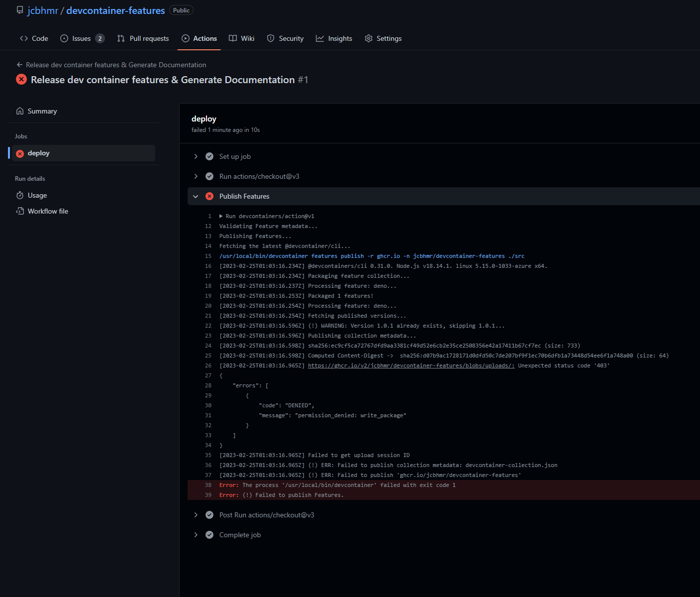Screen dimensions: 700x597
Task: Click the Wiki book icon
Action: pyautogui.click(x=232, y=38)
